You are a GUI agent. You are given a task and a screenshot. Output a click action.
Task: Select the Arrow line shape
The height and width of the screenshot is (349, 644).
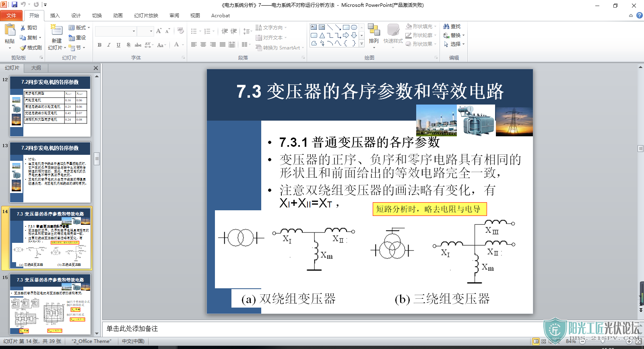click(x=338, y=27)
